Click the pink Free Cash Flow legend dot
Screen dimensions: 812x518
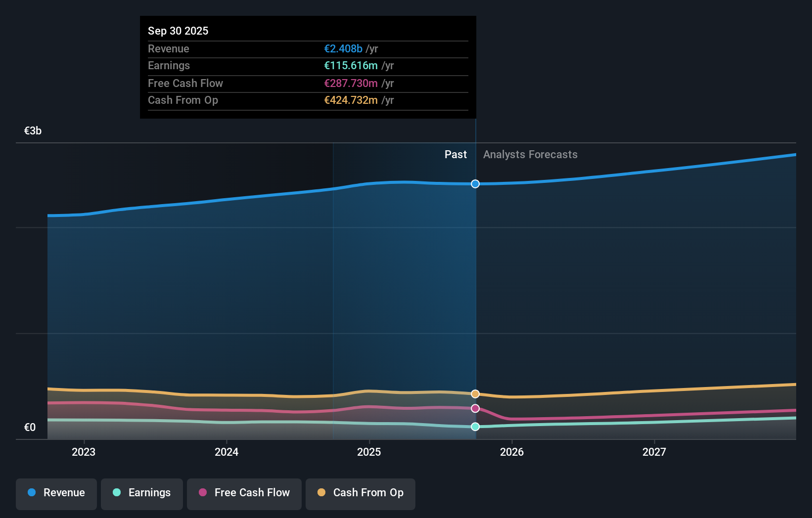(203, 493)
